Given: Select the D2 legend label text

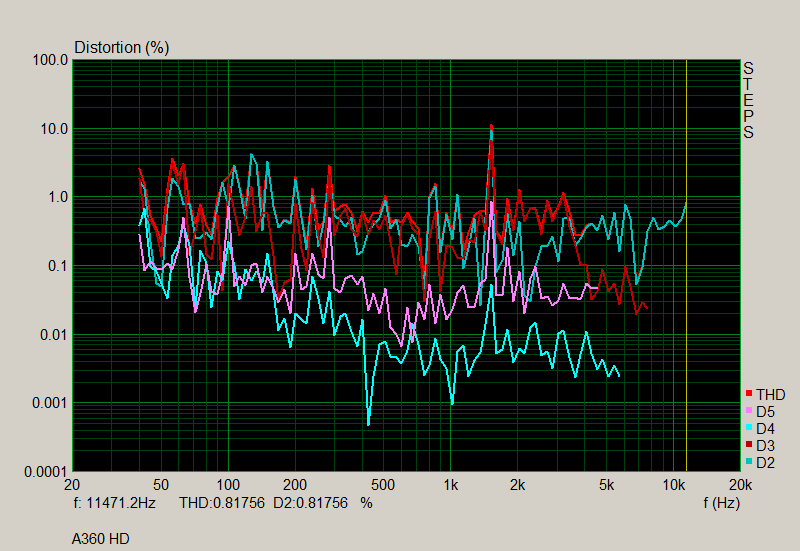Looking at the screenshot, I should pyautogui.click(x=765, y=462).
